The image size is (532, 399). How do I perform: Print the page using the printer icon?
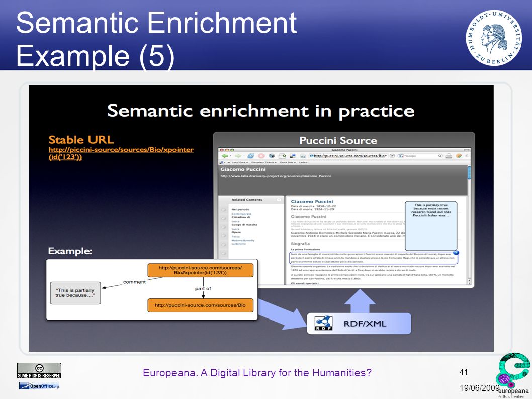tap(449, 156)
